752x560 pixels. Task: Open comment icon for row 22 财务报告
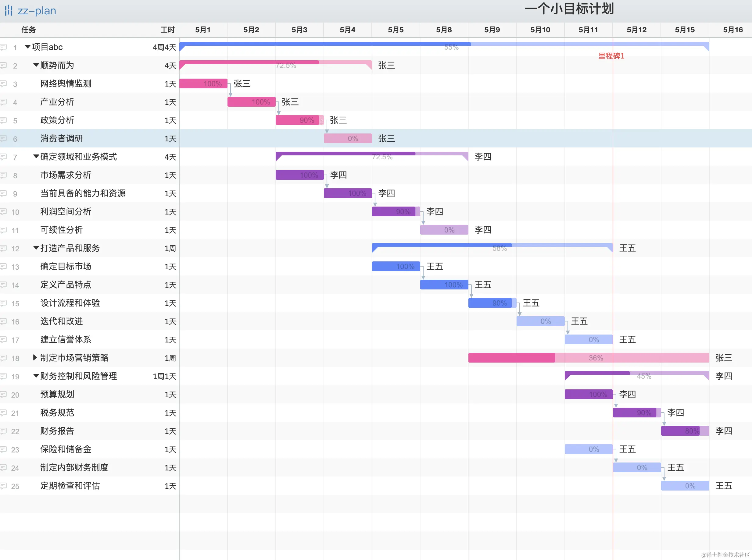coord(3,431)
